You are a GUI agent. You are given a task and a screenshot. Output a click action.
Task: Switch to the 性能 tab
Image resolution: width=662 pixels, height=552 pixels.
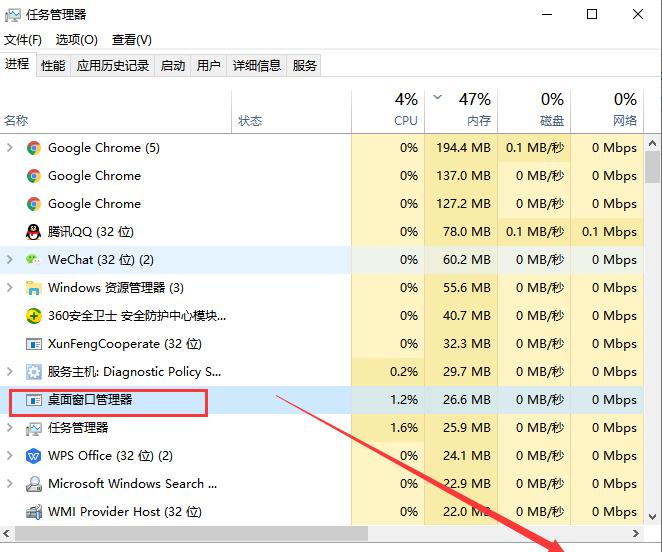tap(53, 66)
